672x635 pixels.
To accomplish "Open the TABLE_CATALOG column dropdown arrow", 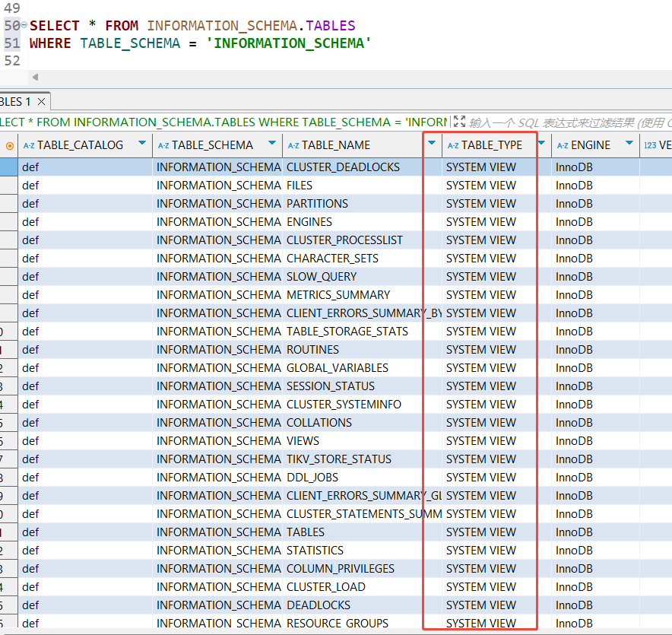I will point(142,143).
